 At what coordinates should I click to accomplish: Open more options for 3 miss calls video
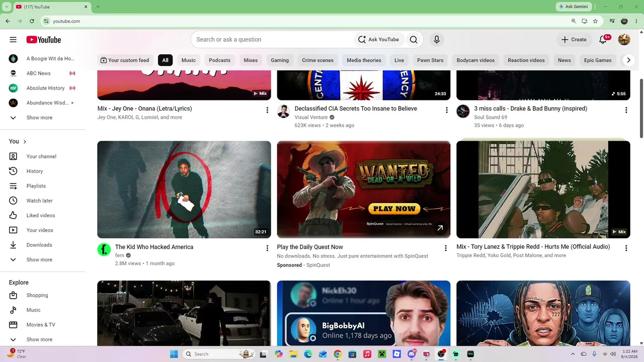coord(626,110)
